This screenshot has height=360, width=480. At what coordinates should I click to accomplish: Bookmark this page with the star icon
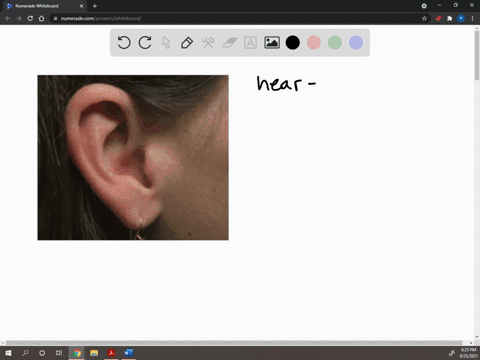(424, 18)
